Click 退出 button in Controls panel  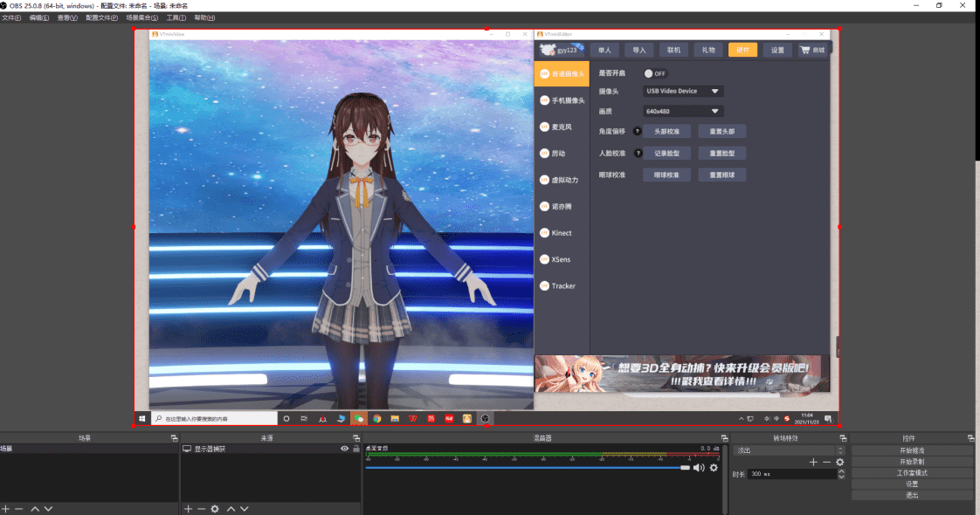[912, 496]
